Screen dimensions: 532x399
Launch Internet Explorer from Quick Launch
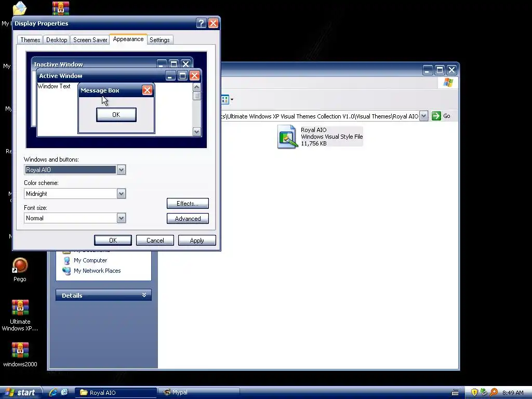pyautogui.click(x=54, y=392)
